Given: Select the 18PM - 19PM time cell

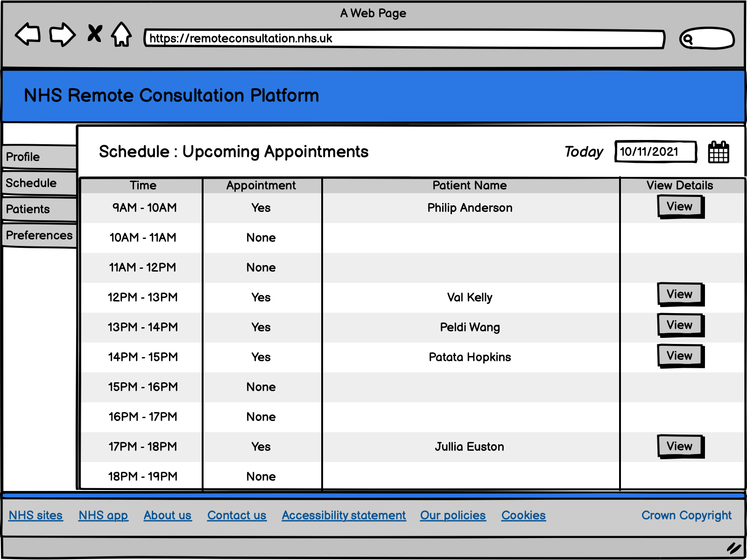Looking at the screenshot, I should [x=143, y=476].
